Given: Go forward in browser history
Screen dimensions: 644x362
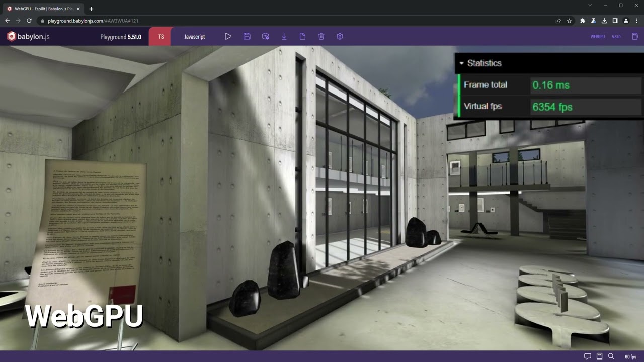Looking at the screenshot, I should (18, 21).
